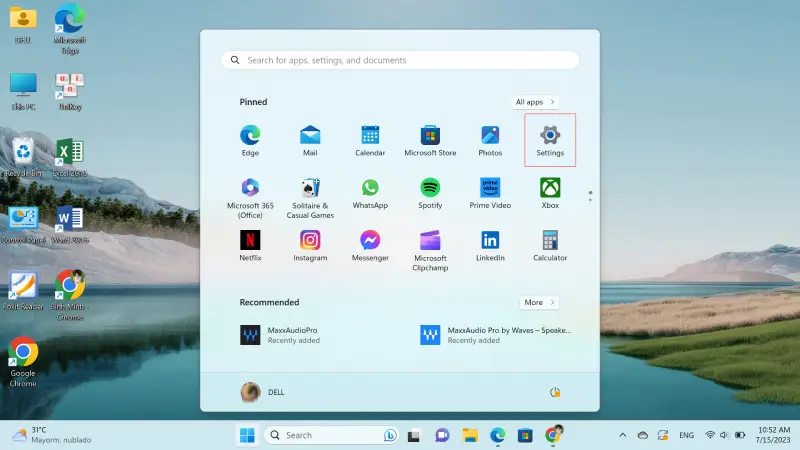Open the weather widget on taskbar
The image size is (800, 450).
click(52, 435)
